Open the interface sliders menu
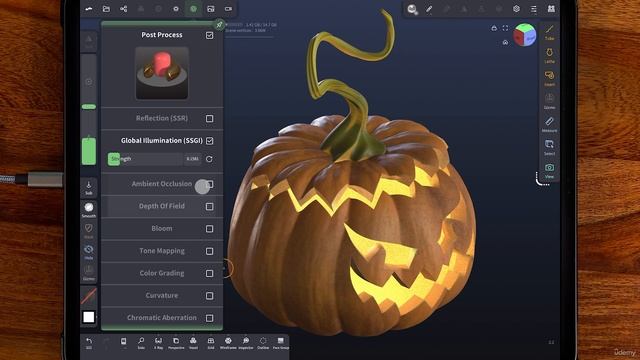 pyautogui.click(x=534, y=9)
